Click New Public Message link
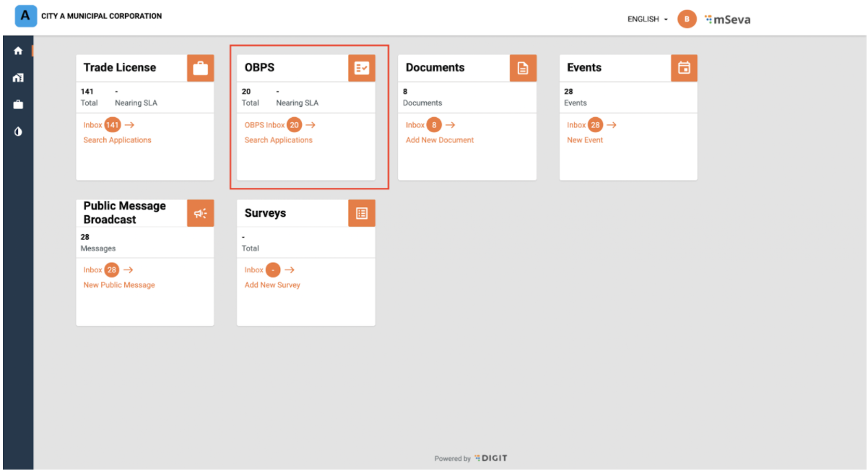The image size is (868, 471). [x=119, y=285]
